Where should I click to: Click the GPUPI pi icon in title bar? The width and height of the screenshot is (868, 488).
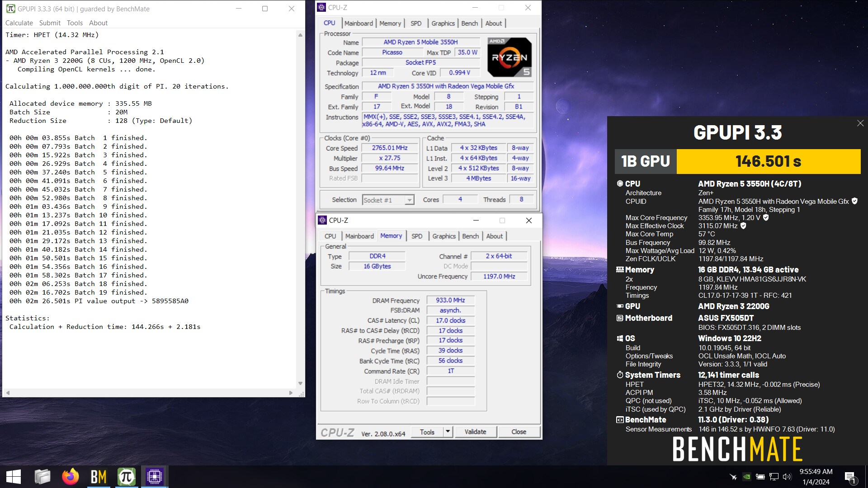tap(10, 9)
